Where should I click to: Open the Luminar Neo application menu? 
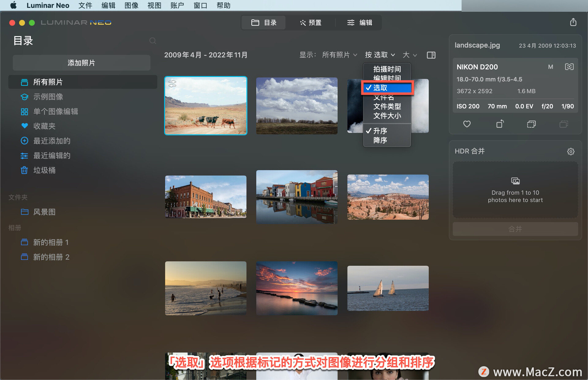click(48, 5)
